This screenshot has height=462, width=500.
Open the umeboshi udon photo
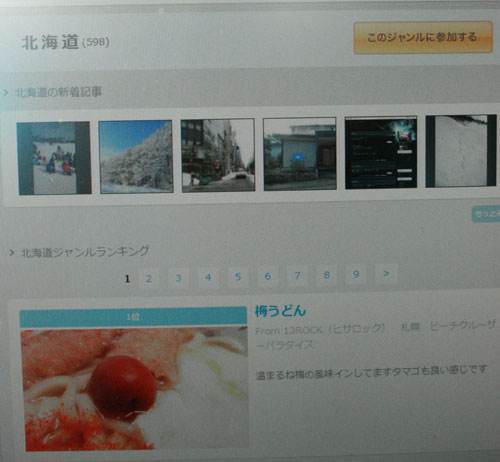pos(135,388)
